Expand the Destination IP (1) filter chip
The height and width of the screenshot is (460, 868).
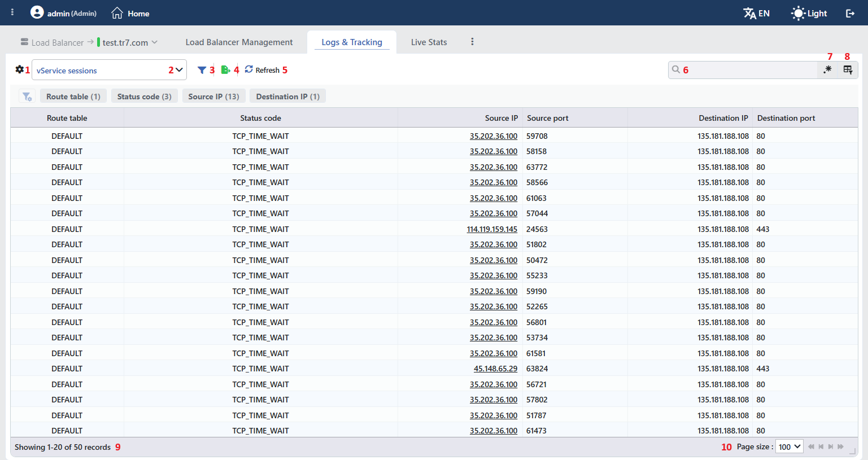(288, 97)
